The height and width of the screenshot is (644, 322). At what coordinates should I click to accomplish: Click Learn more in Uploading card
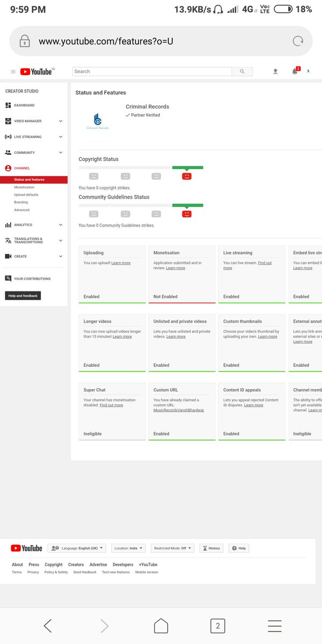pos(121,263)
